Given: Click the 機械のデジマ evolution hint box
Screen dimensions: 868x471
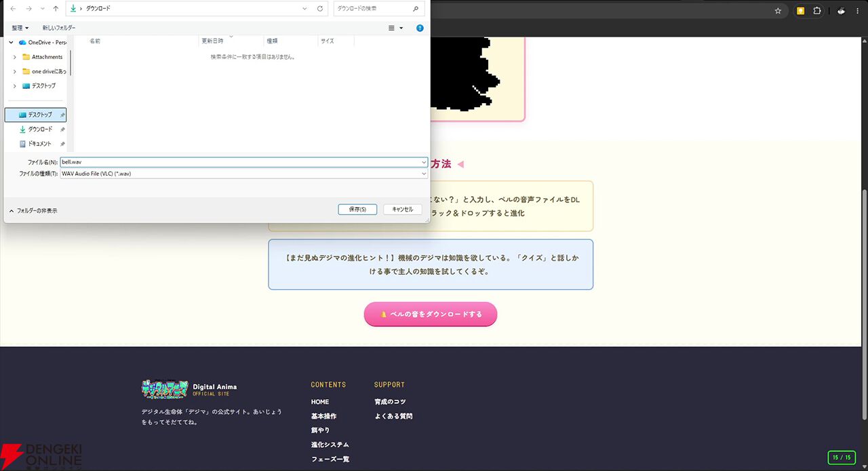Looking at the screenshot, I should tap(431, 264).
